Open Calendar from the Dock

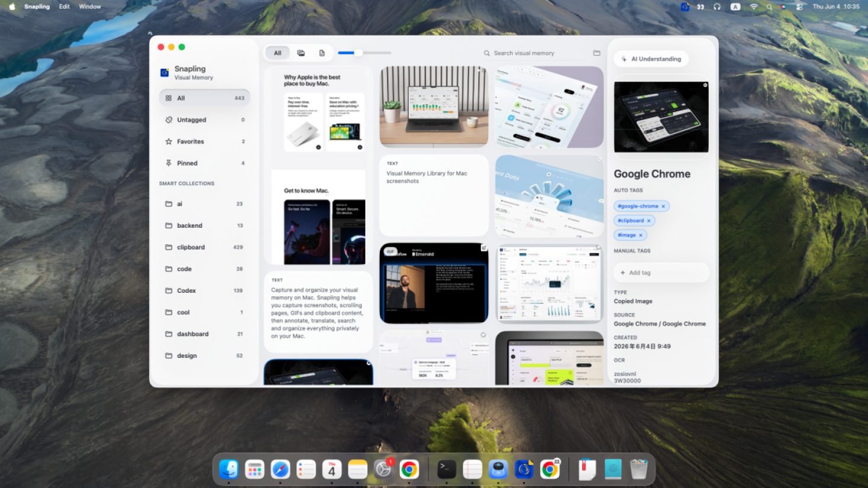click(x=332, y=470)
